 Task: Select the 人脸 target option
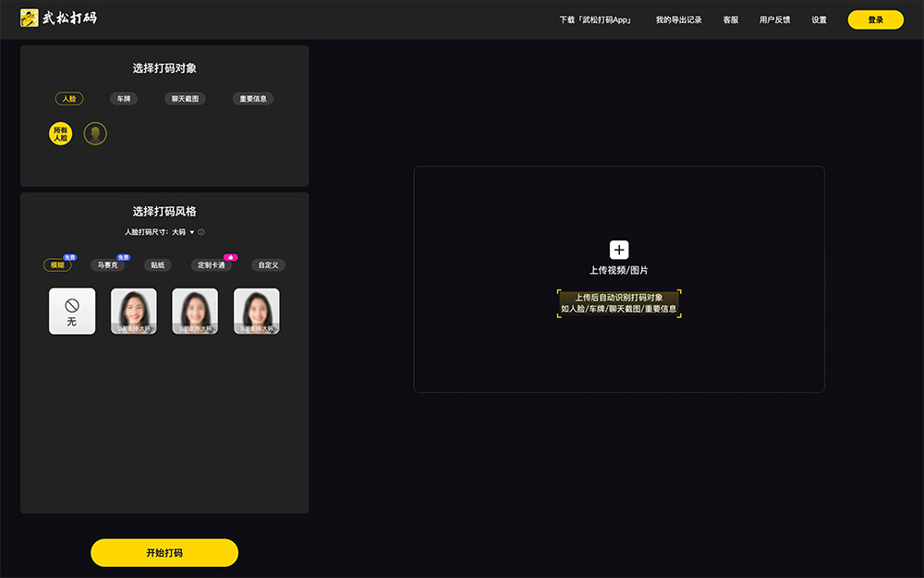[x=69, y=99]
